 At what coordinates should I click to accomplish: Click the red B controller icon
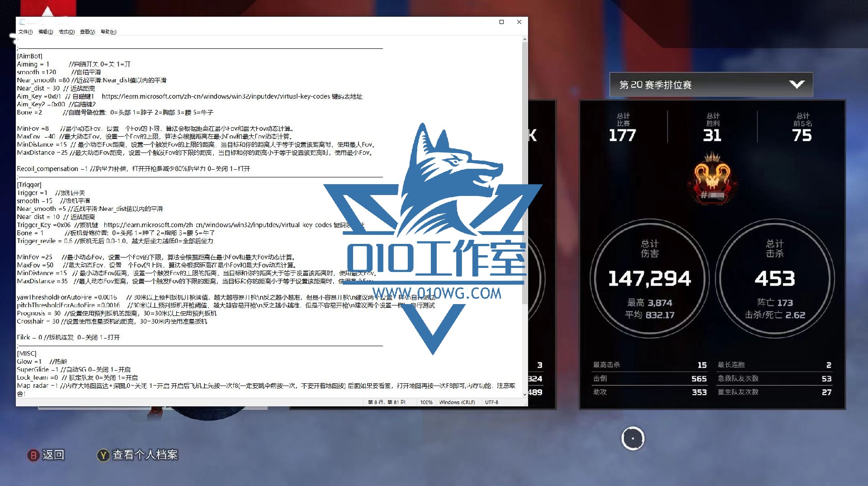(x=33, y=455)
